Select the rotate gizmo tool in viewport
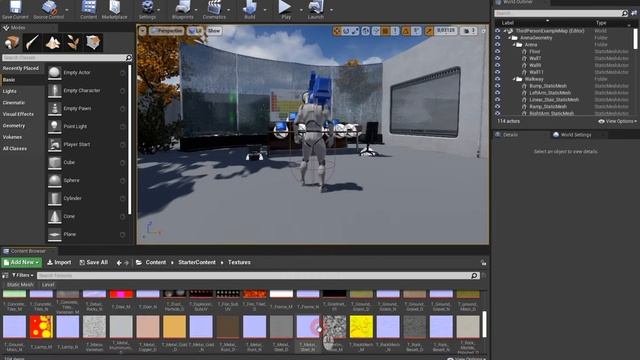This screenshot has height=360, width=640. click(346, 31)
